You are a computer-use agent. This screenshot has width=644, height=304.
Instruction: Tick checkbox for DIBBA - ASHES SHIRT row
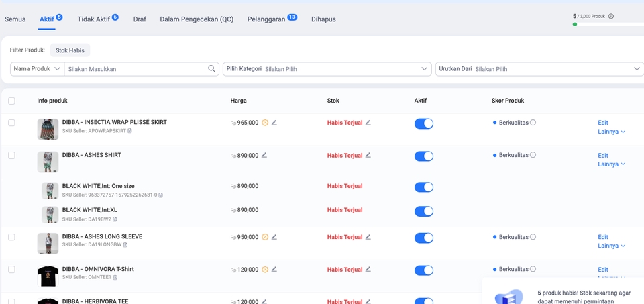click(x=11, y=155)
